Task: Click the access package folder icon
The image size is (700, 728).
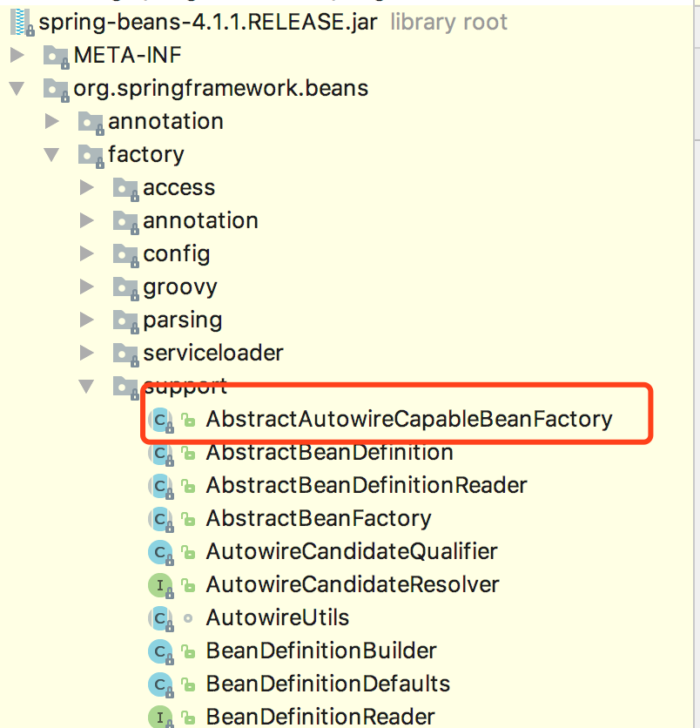Action: pyautogui.click(x=125, y=188)
